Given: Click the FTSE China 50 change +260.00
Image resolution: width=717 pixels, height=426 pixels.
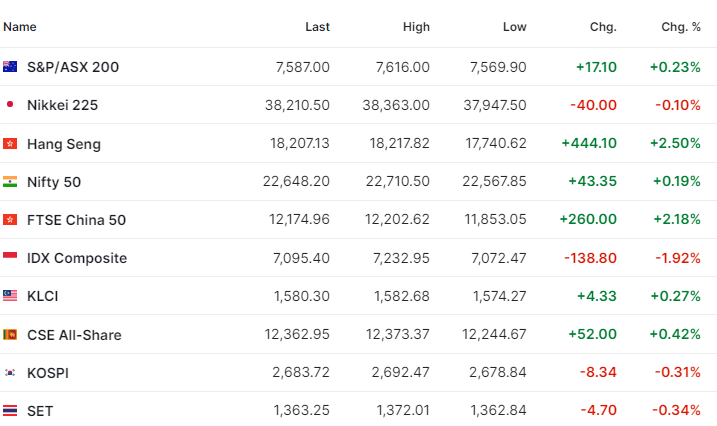Looking at the screenshot, I should [588, 219].
